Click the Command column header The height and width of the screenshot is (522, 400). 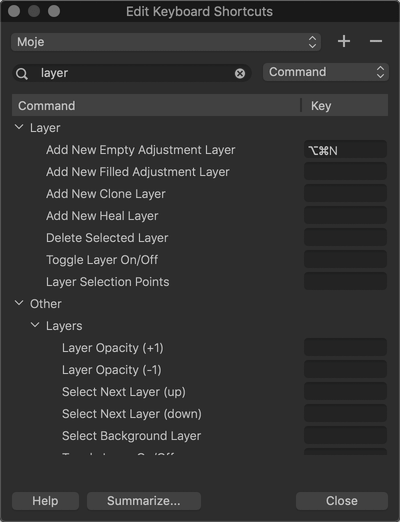(x=156, y=106)
